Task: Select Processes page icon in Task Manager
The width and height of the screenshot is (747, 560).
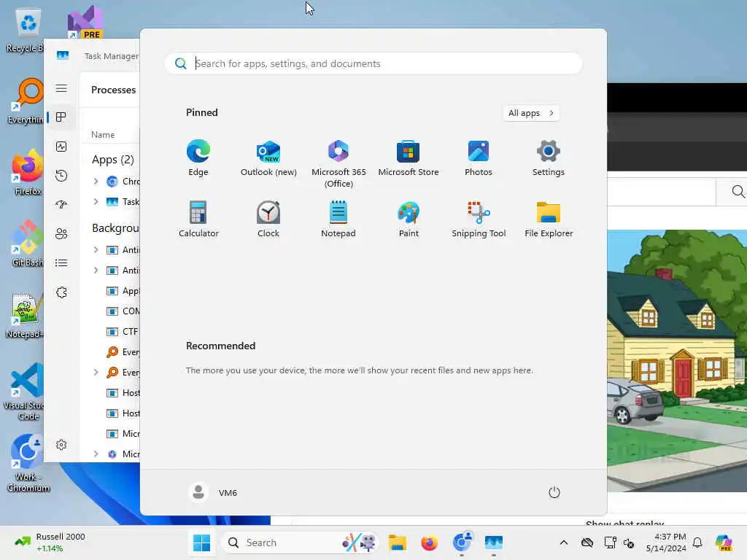Action: (61, 117)
